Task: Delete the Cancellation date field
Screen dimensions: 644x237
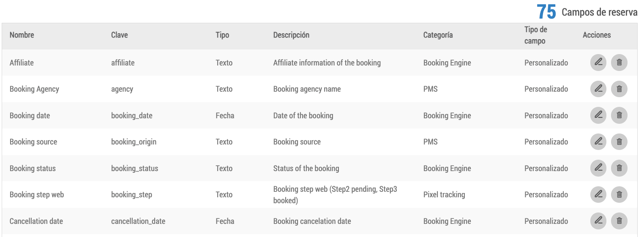Action: (619, 221)
